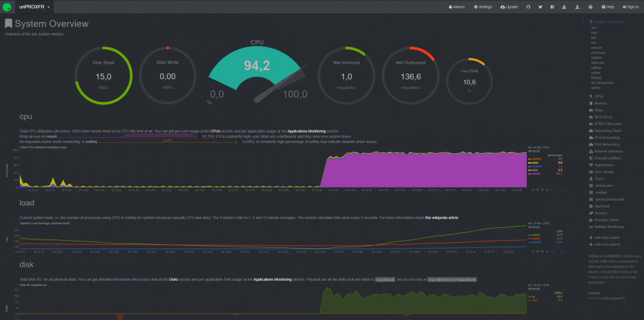The width and height of the screenshot is (644, 320).
Task: Click add more charts link
Action: [x=605, y=238]
